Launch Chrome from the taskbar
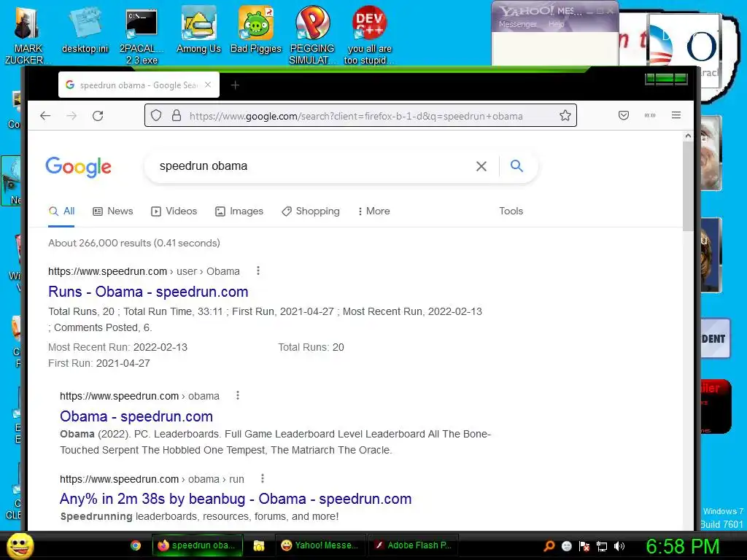Viewport: 747px width, 560px height. (x=136, y=545)
